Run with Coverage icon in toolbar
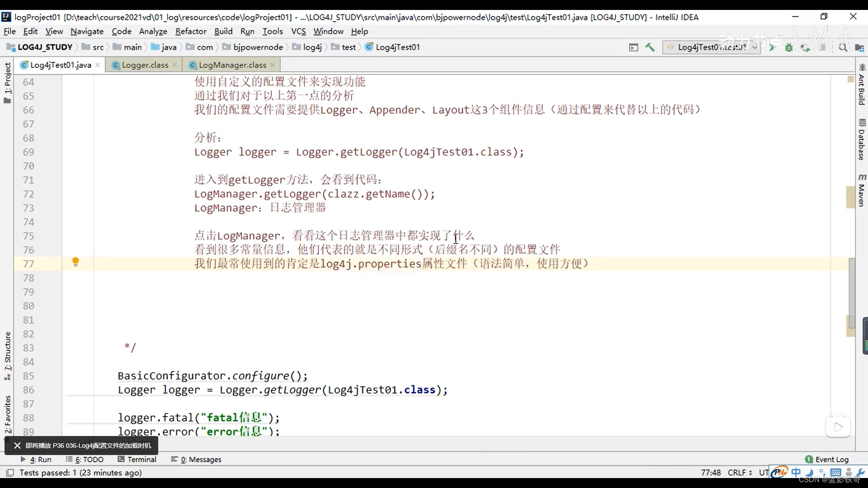The image size is (868, 488). (805, 47)
